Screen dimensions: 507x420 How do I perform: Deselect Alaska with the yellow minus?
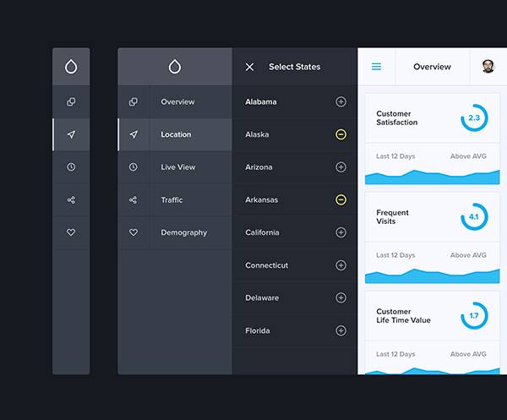pos(341,134)
